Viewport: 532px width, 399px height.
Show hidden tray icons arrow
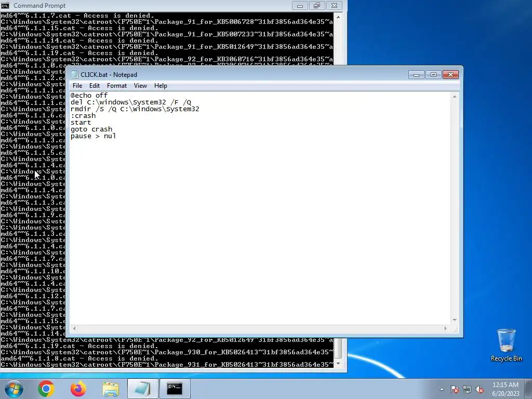442,389
